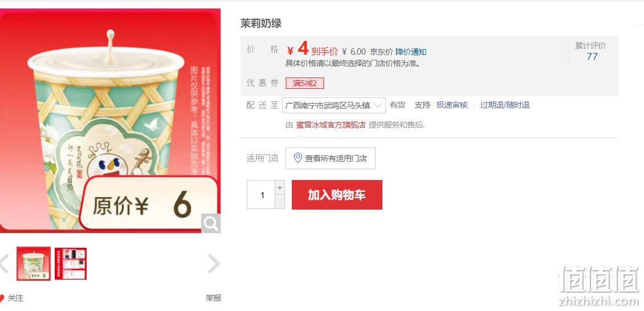The width and height of the screenshot is (644, 311).
Task: Click the 过期退/随时退 link
Action: coord(505,105)
